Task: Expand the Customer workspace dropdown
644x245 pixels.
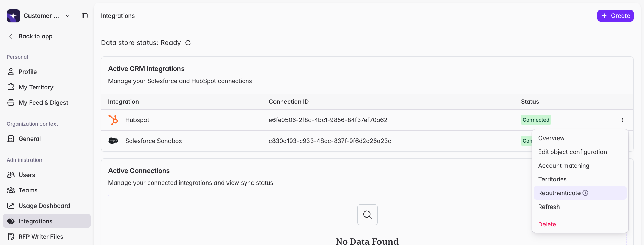Action: [x=68, y=16]
